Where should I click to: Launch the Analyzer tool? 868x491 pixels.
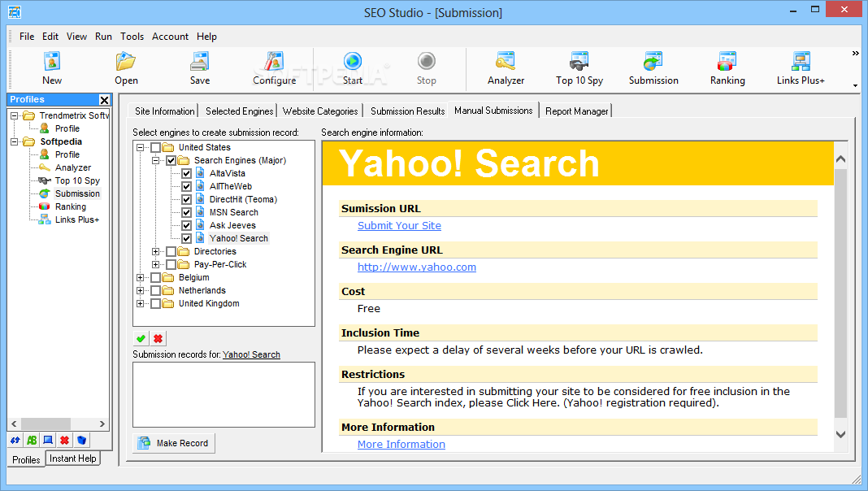point(506,68)
